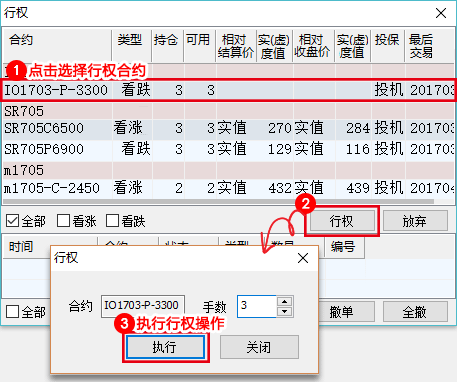Image resolution: width=457 pixels, height=382 pixels.
Task: Select the SR705C6500 position row
Action: click(228, 128)
